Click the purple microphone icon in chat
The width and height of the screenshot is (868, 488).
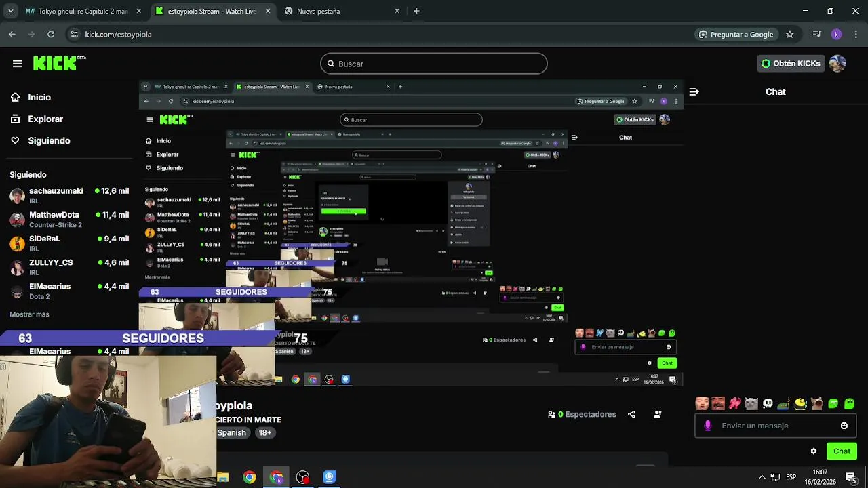(x=708, y=426)
